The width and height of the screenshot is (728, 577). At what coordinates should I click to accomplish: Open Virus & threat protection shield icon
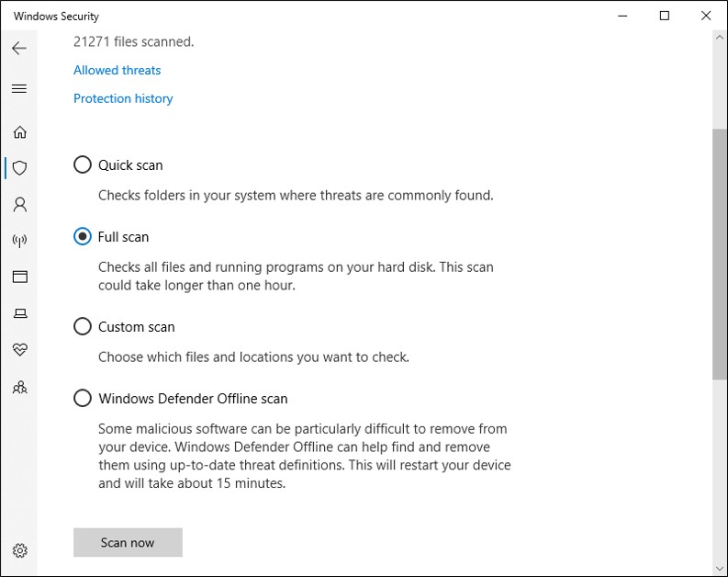point(19,168)
